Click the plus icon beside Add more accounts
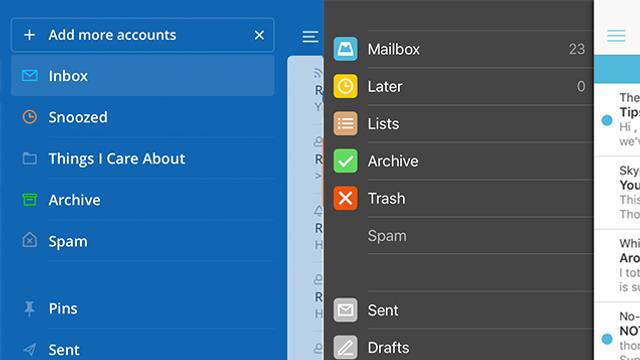Viewport: 640px width, 360px height. 29,35
